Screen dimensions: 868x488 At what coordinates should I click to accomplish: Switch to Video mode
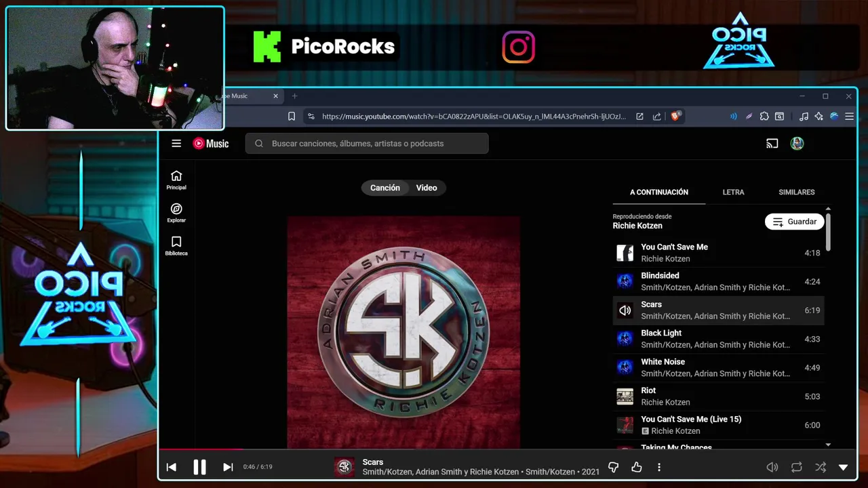click(x=427, y=188)
